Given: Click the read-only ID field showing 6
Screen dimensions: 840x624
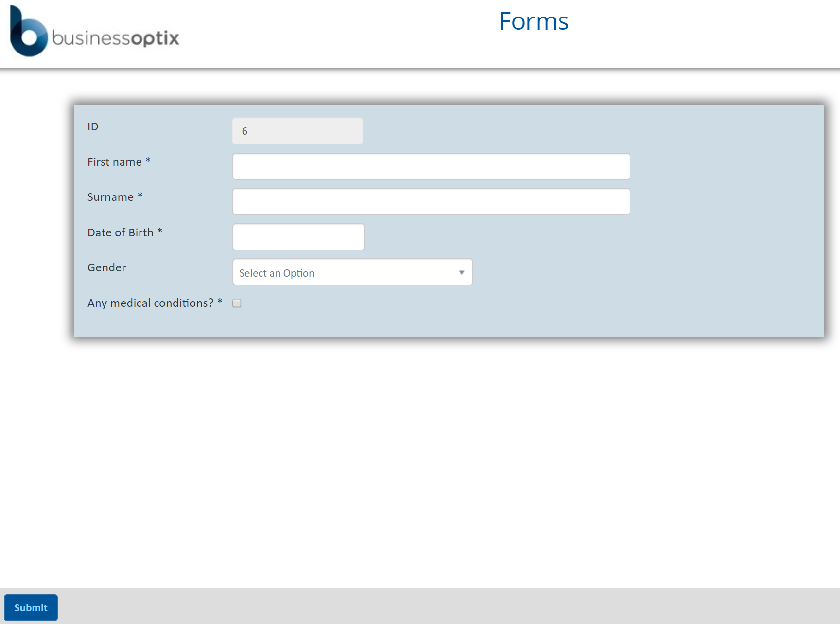Looking at the screenshot, I should [297, 131].
